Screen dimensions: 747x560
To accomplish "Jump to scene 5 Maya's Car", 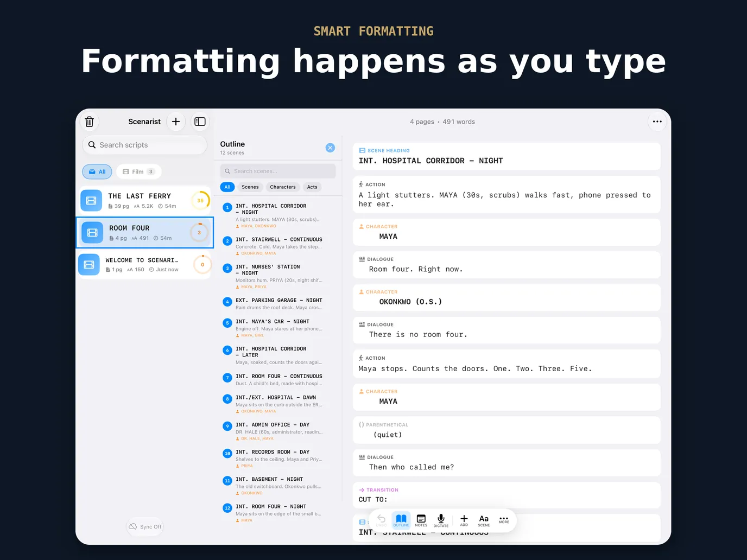I will (x=278, y=328).
